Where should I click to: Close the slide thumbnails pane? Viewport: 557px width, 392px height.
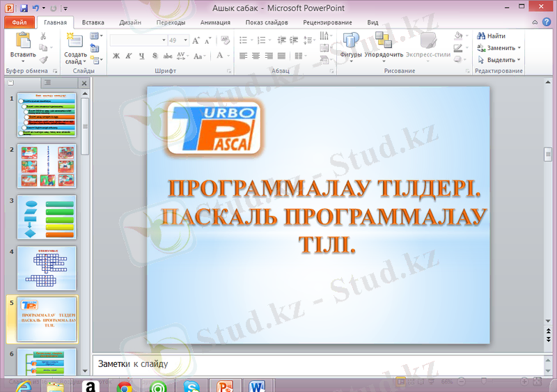point(84,84)
